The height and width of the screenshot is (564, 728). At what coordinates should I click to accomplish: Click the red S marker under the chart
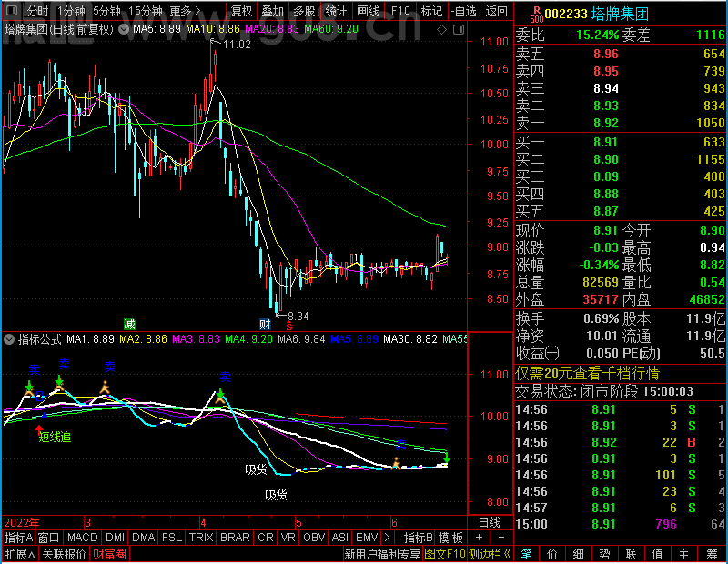point(288,327)
